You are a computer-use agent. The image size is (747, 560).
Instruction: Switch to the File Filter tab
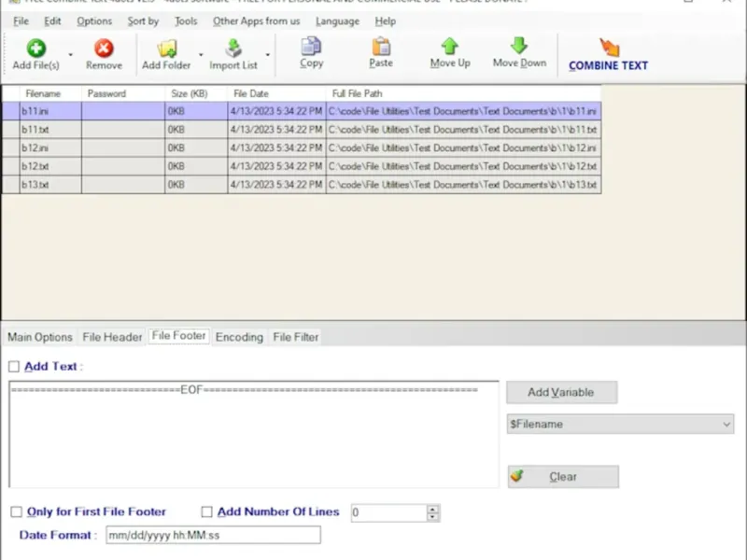[x=295, y=337]
